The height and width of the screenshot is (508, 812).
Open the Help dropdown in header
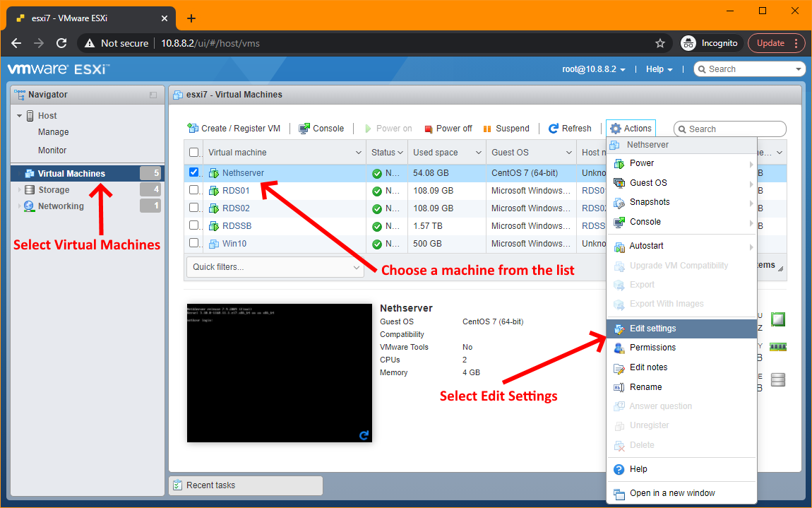[x=659, y=69]
